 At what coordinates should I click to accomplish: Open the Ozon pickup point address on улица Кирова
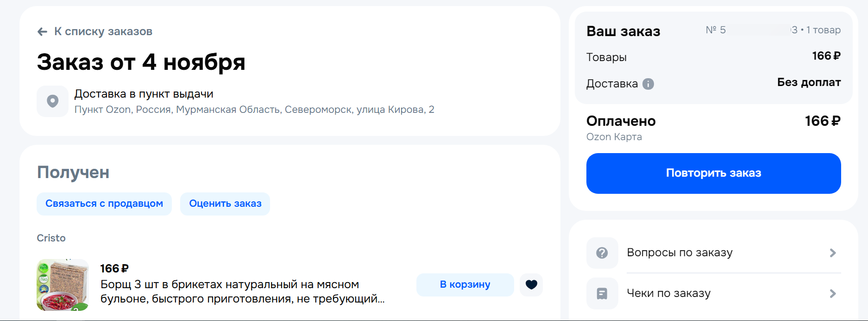[x=254, y=110]
